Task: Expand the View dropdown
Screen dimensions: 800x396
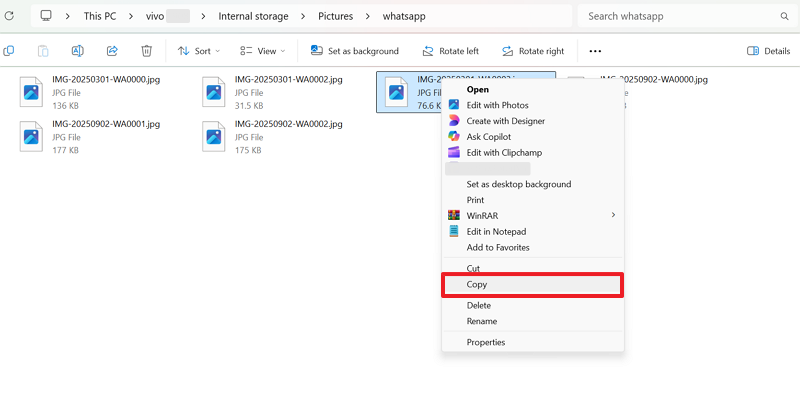Action: pyautogui.click(x=263, y=51)
